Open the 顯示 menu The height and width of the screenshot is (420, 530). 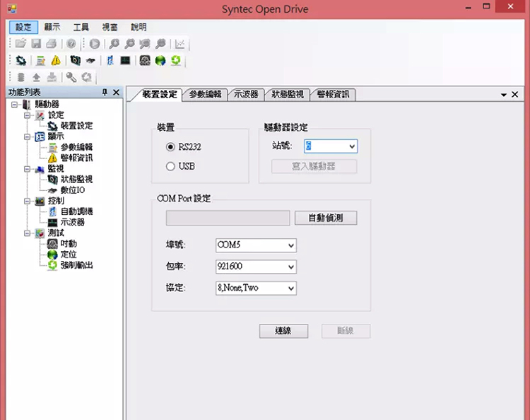[52, 27]
